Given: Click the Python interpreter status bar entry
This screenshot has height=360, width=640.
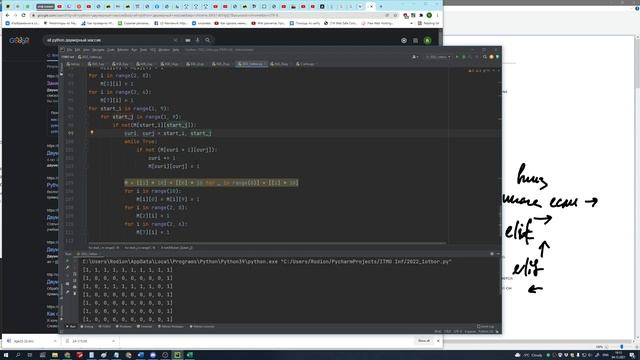Looking at the screenshot, I should point(485,331).
